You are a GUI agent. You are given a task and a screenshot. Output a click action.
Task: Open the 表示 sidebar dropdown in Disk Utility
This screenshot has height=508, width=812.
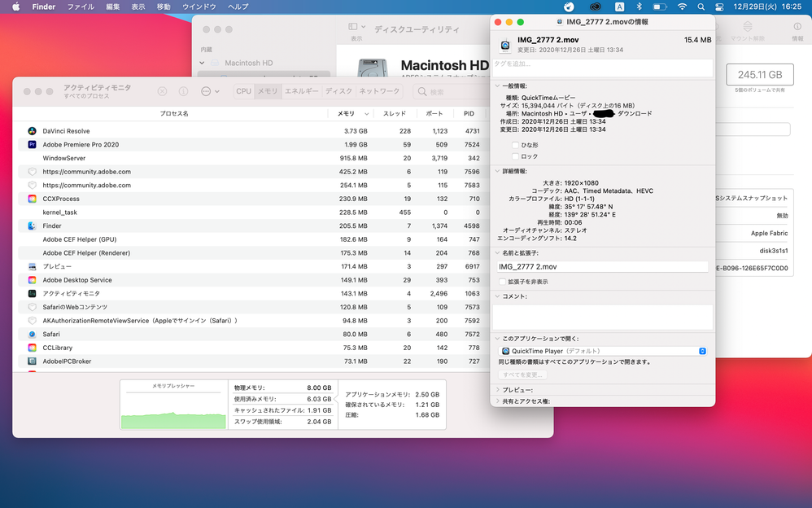tap(357, 26)
